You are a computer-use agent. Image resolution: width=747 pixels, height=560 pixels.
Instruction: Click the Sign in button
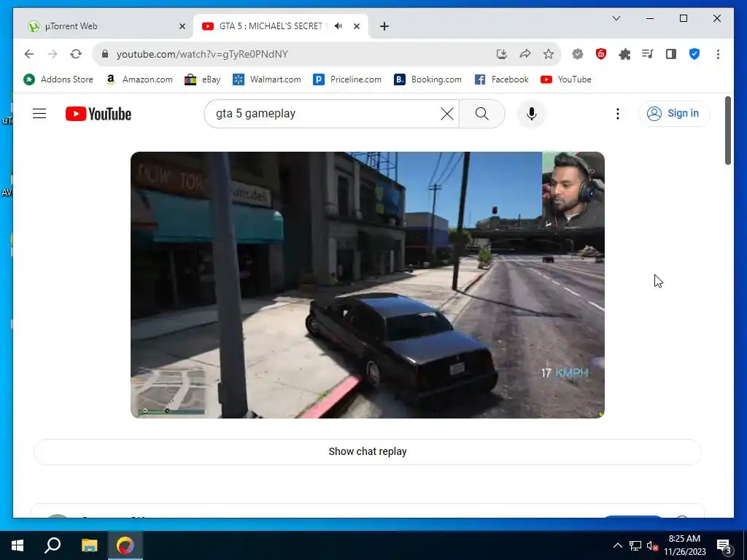point(673,114)
